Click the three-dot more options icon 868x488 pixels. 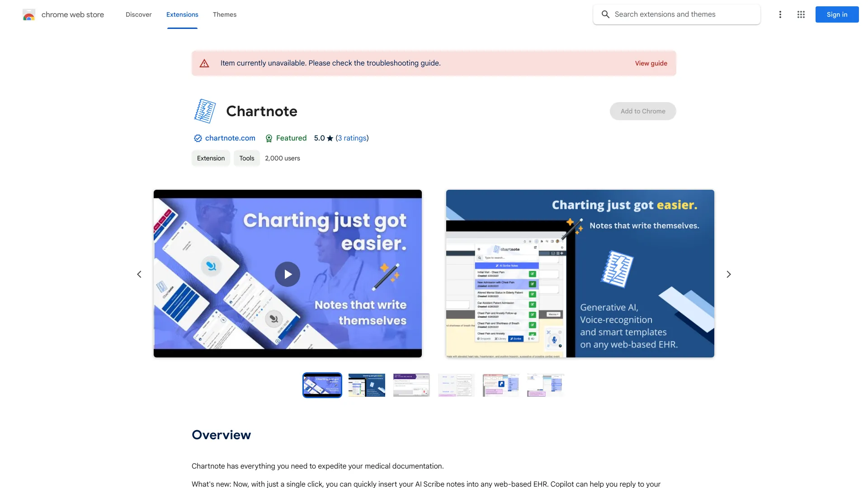coord(780,14)
